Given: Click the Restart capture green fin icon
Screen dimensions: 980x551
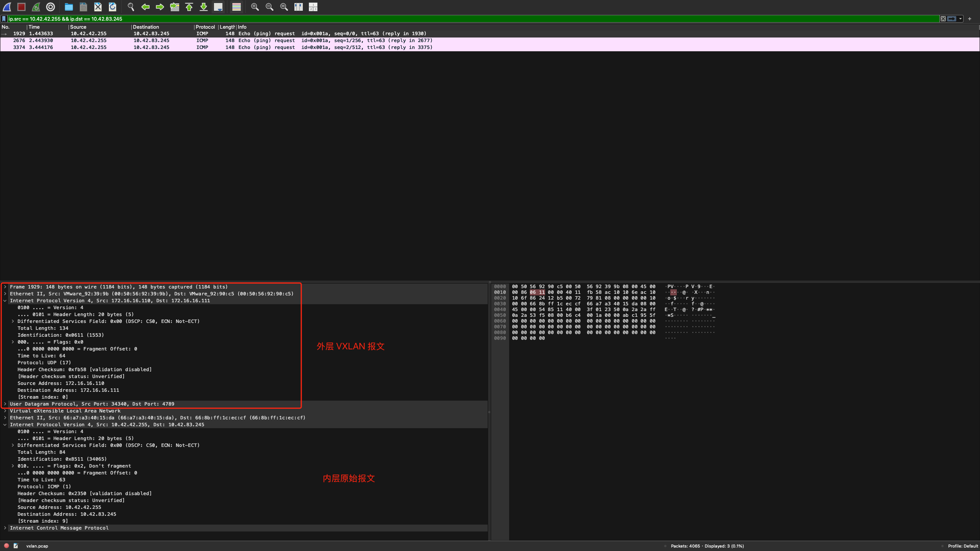Looking at the screenshot, I should [x=36, y=7].
